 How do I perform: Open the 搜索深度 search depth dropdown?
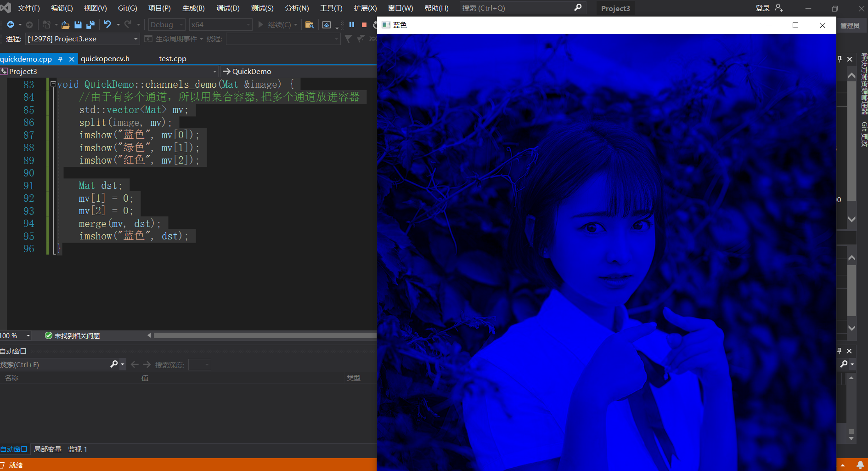click(x=200, y=364)
